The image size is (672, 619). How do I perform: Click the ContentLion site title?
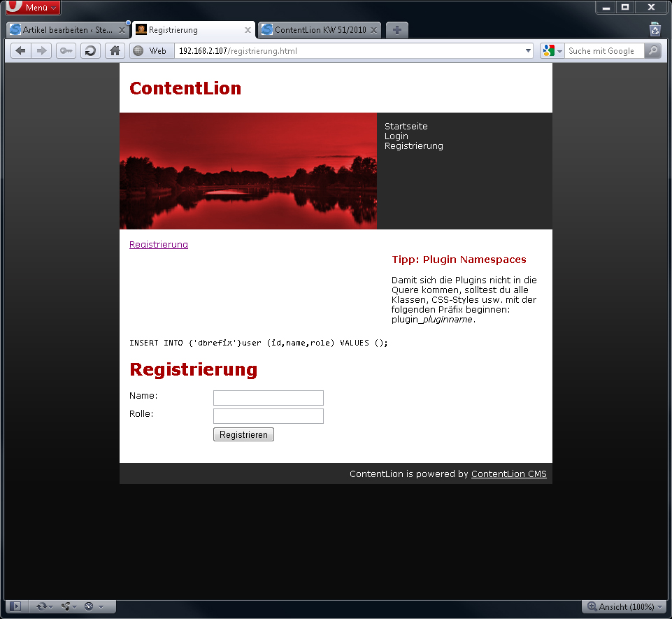pos(185,88)
